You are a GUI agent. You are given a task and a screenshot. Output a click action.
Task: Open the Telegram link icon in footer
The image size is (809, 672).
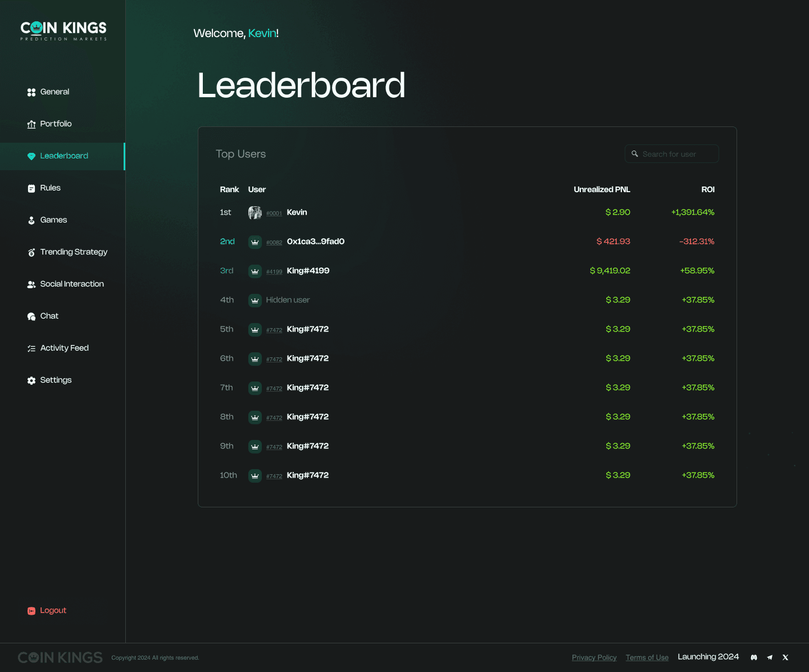pyautogui.click(x=770, y=657)
